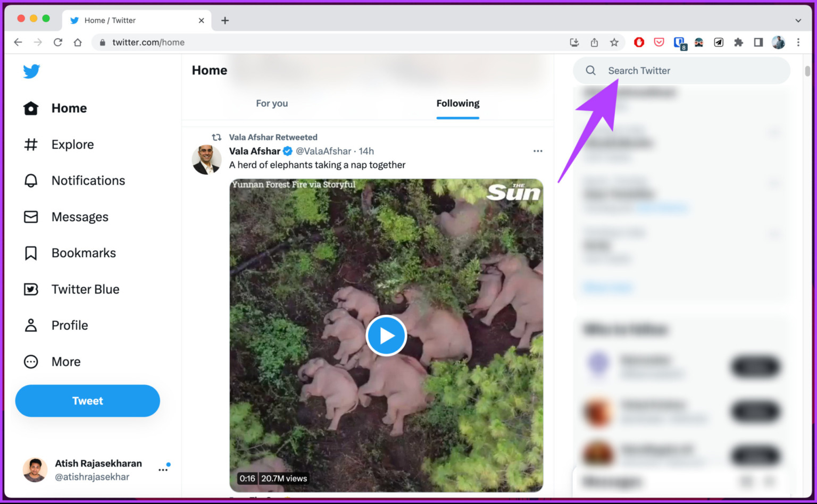The width and height of the screenshot is (817, 504).
Task: Click the Twitter bird logo
Action: (x=31, y=71)
